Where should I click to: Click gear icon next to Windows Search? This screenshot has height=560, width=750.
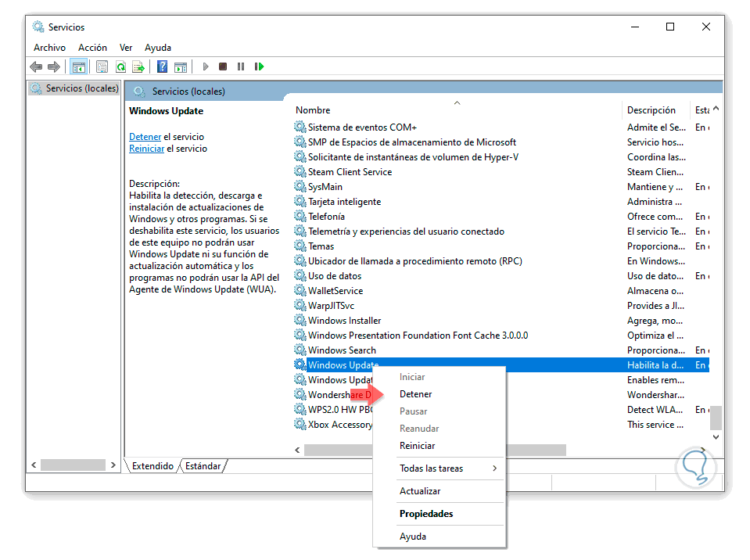point(300,350)
